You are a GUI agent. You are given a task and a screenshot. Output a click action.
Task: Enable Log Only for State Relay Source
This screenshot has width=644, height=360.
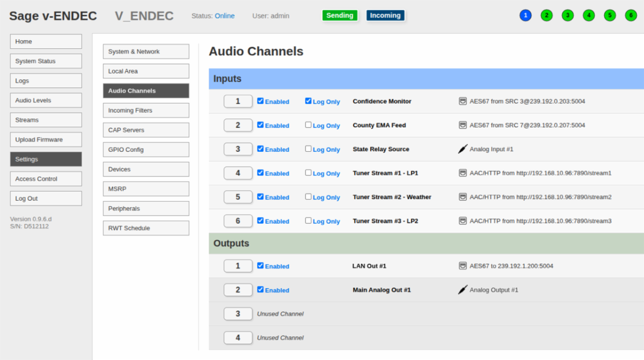click(x=308, y=149)
